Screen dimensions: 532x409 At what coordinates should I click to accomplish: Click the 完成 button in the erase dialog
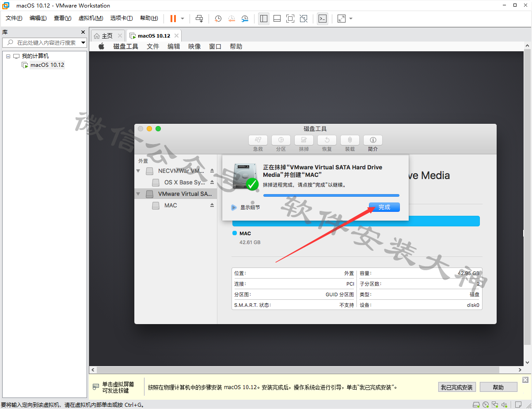(x=384, y=207)
